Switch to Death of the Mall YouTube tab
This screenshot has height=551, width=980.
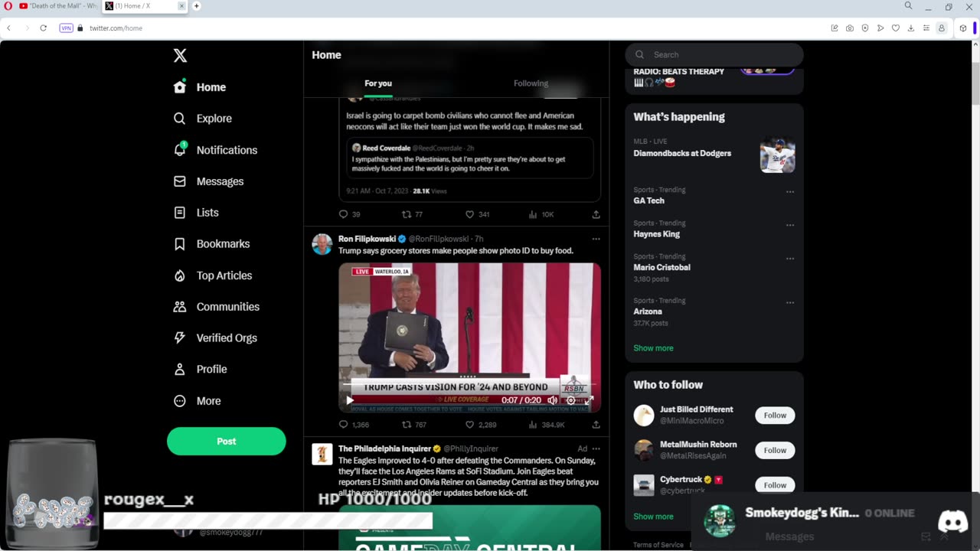point(57,6)
